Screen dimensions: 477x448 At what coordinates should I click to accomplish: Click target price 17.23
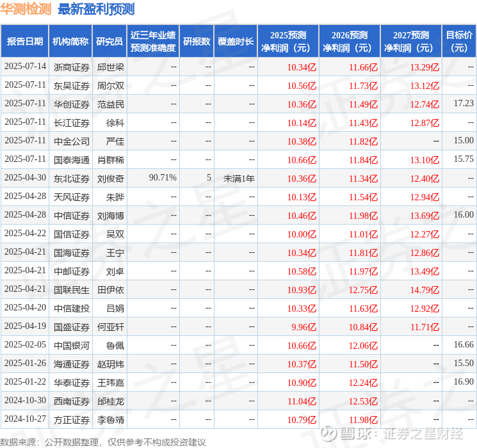464,104
